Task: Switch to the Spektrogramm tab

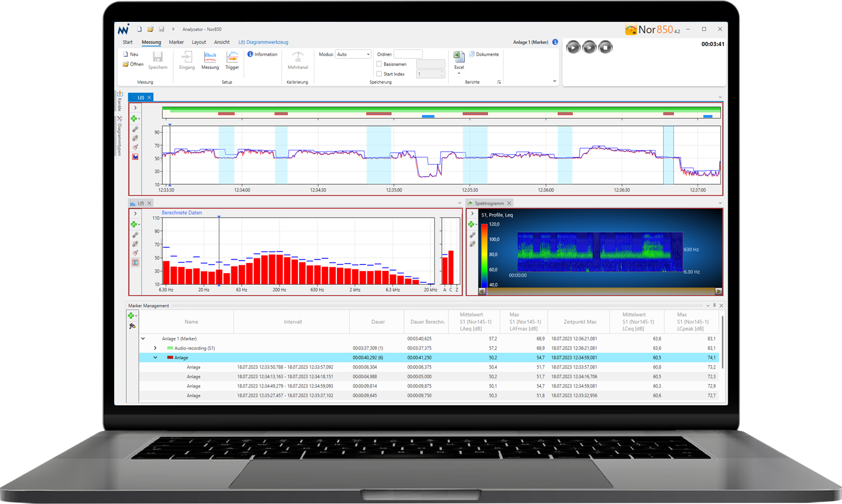Action: coord(488,203)
